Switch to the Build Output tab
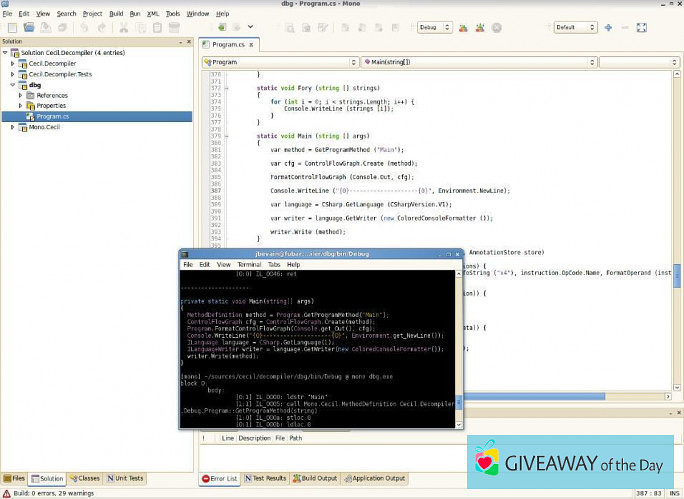The image size is (684, 499). (x=317, y=478)
